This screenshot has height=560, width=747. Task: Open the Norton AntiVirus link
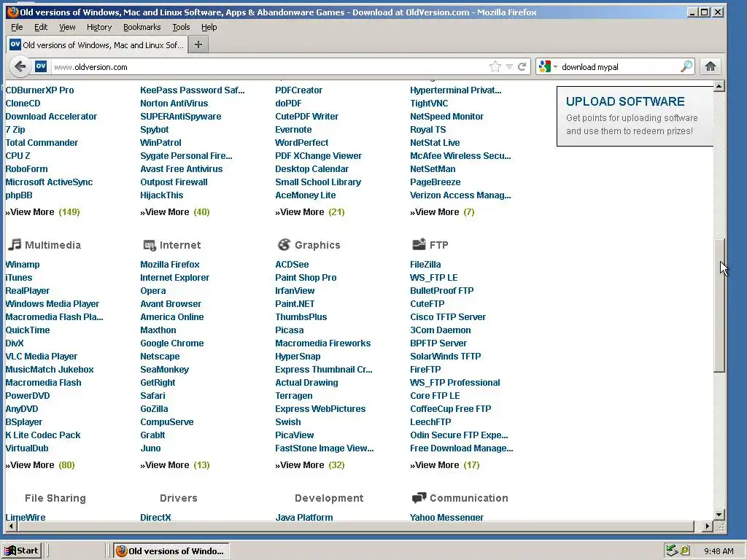point(174,104)
